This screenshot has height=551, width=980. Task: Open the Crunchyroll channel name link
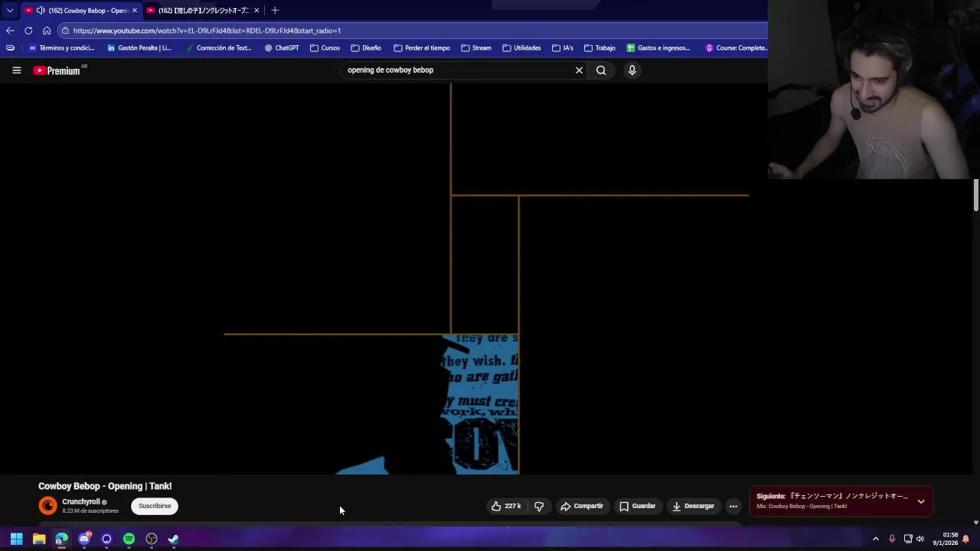pyautogui.click(x=81, y=502)
